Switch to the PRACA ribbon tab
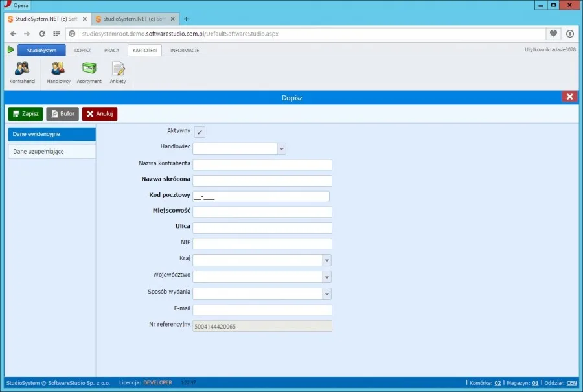The height and width of the screenshot is (392, 583). click(111, 50)
